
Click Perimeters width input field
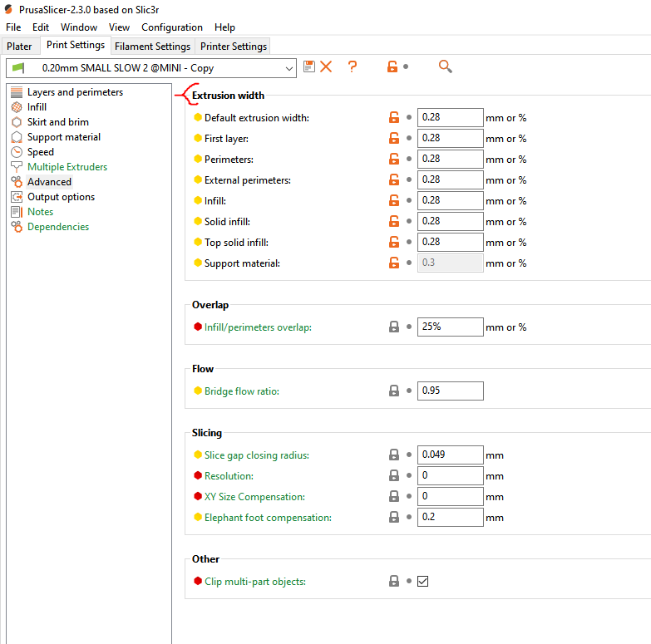[450, 159]
